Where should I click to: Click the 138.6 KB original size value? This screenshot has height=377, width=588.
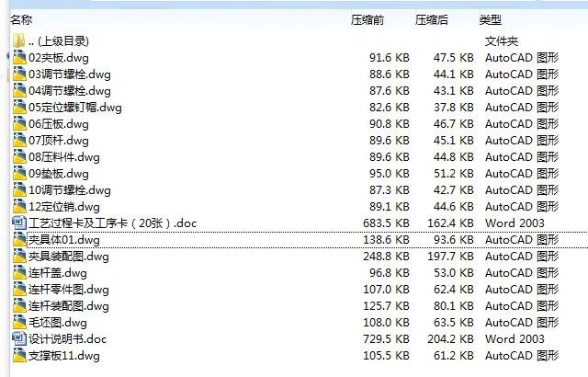[386, 240]
